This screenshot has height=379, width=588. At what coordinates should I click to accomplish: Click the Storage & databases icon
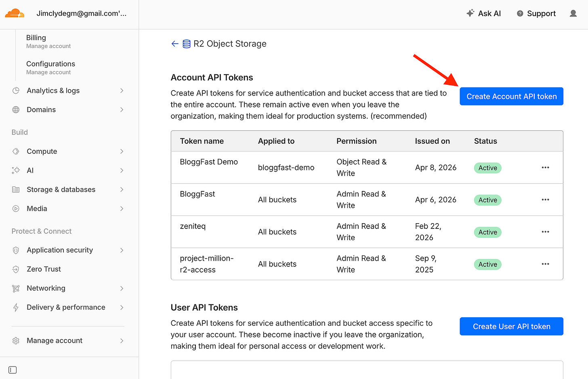(16, 189)
